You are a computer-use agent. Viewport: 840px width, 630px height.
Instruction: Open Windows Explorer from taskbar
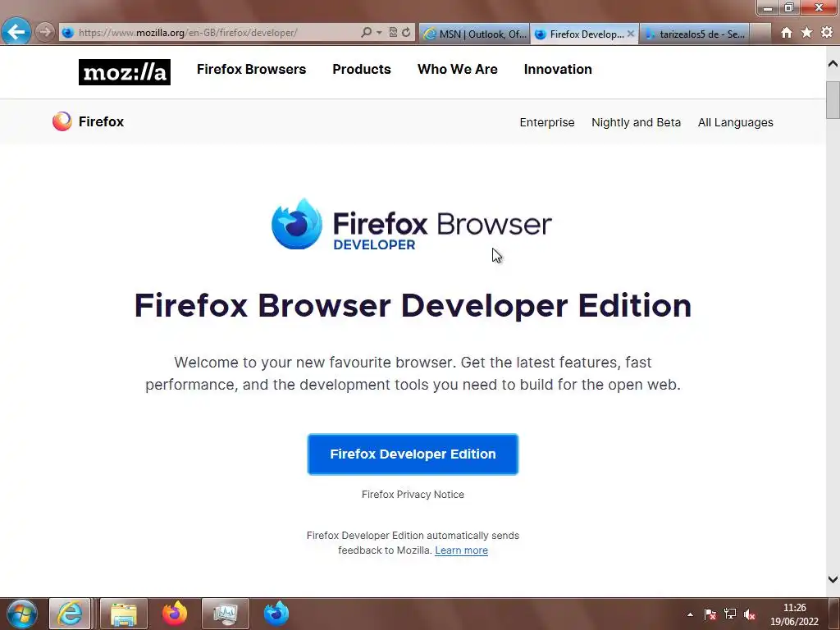(124, 614)
